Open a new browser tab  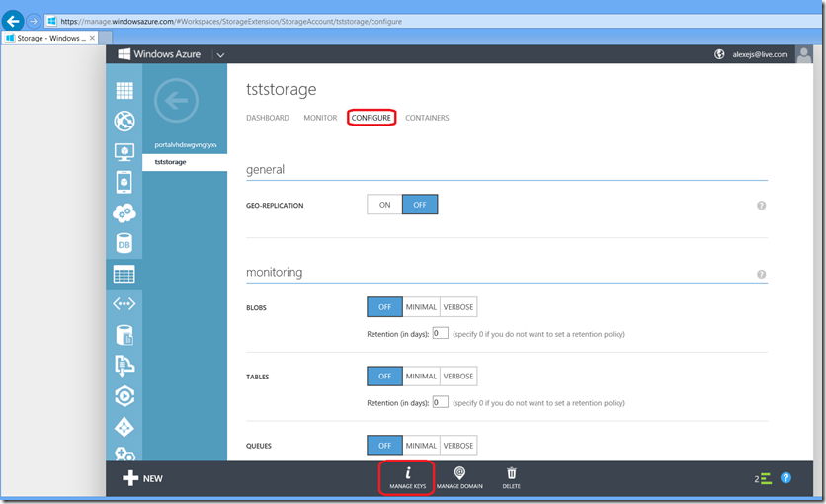tap(106, 38)
